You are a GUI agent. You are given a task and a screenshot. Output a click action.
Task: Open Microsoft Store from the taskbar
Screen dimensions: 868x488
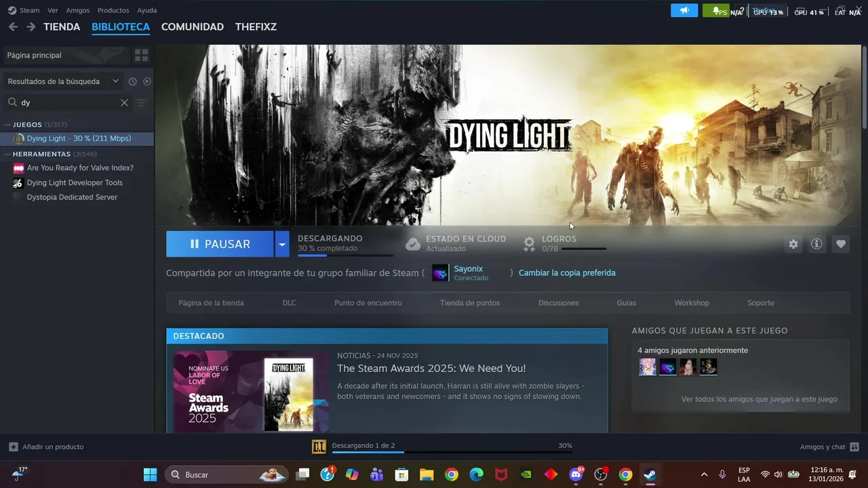point(401,474)
